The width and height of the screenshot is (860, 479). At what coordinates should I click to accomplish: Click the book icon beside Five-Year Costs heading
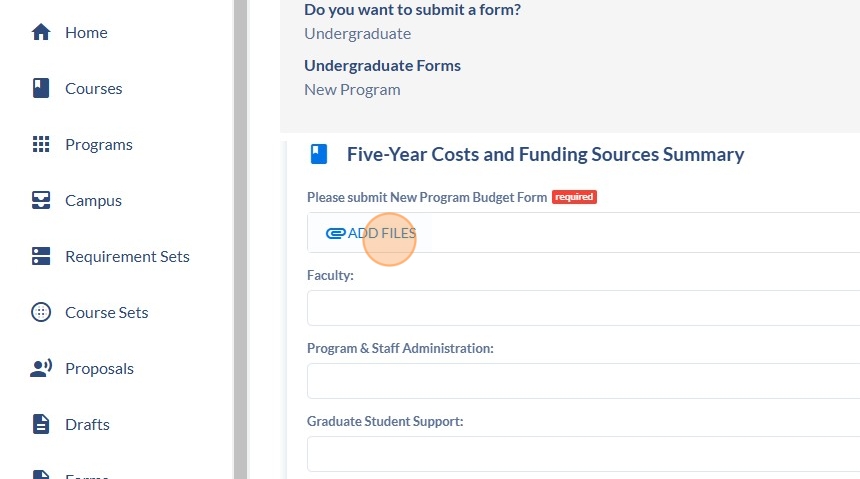pos(319,154)
